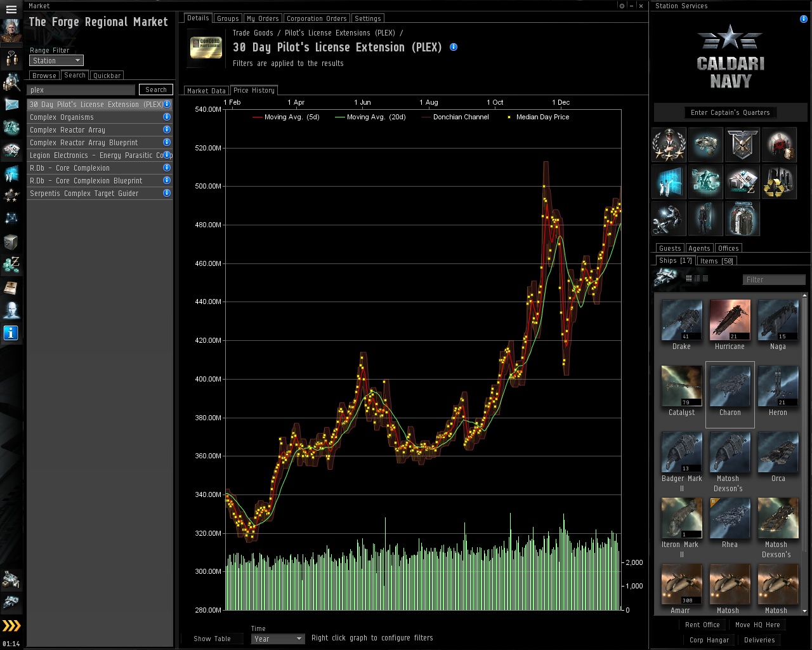Click the Corp Hangar button

(x=709, y=640)
